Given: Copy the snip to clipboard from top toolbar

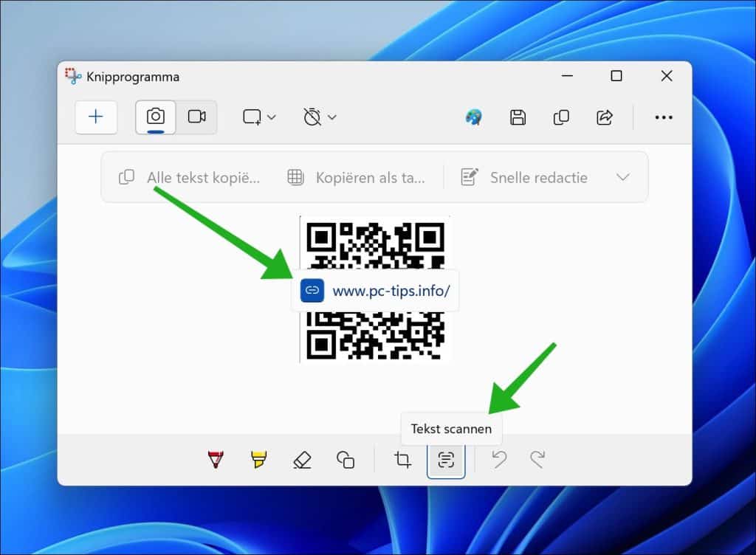Looking at the screenshot, I should pyautogui.click(x=561, y=117).
